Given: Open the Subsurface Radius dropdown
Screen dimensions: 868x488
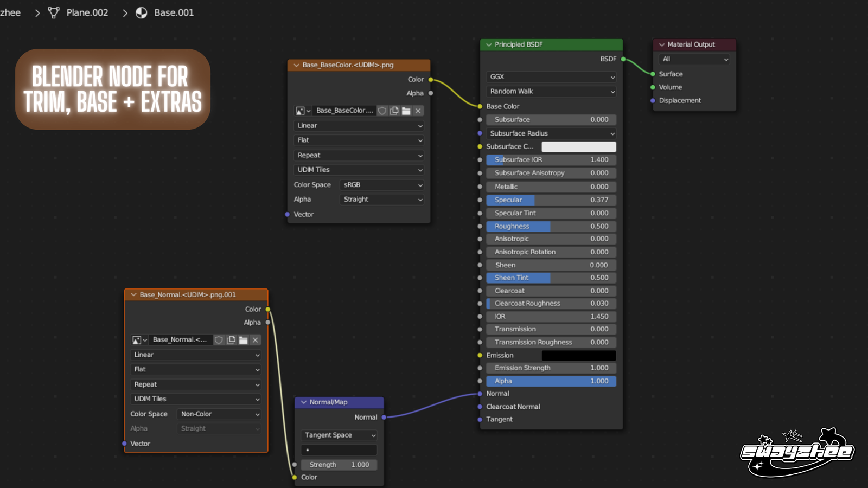Looking at the screenshot, I should [x=551, y=133].
